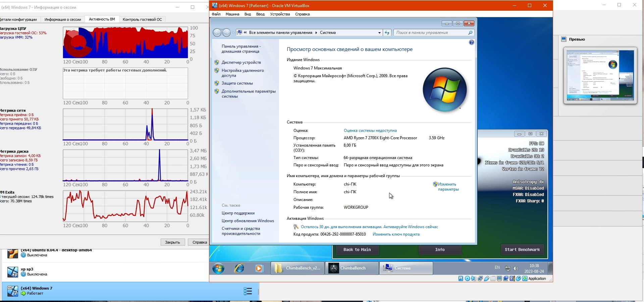The width and height of the screenshot is (644, 302).
Task: Click VirtualBox CPU virtualization indicator
Action: click(x=512, y=279)
